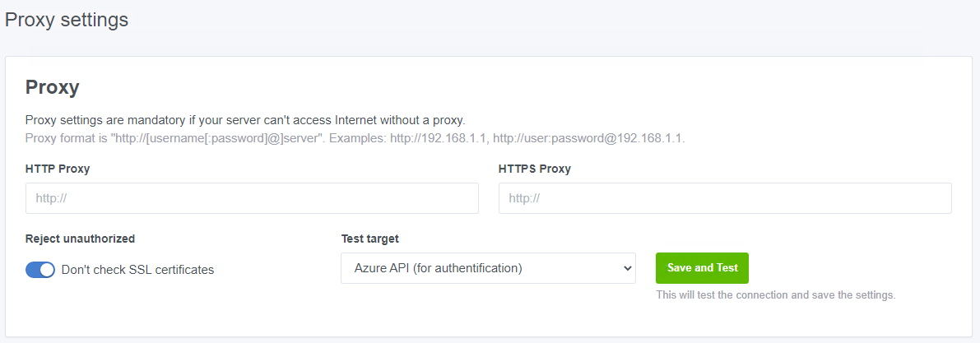Viewport: 980px width, 343px height.
Task: Focus the HTTPS Proxy input field
Action: (725, 198)
